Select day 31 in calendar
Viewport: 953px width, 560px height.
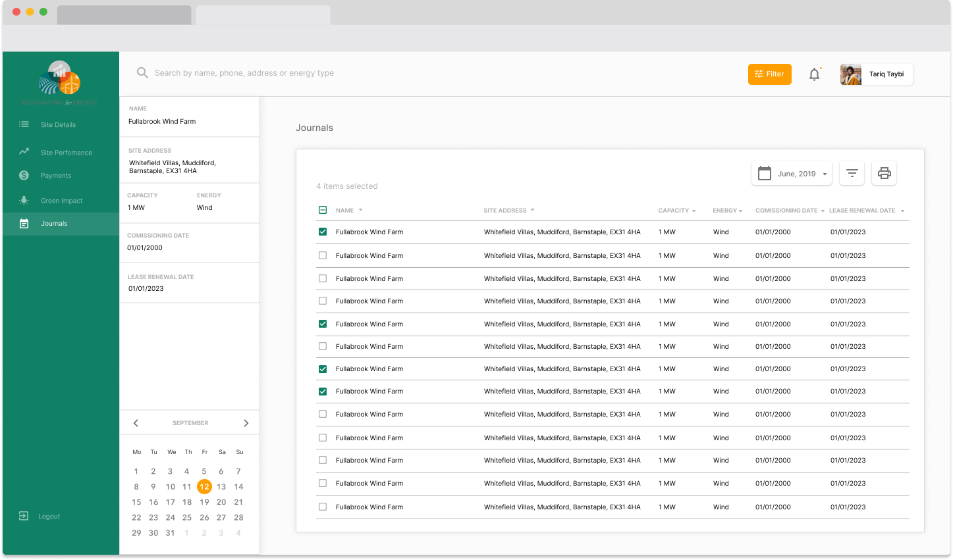click(x=170, y=533)
